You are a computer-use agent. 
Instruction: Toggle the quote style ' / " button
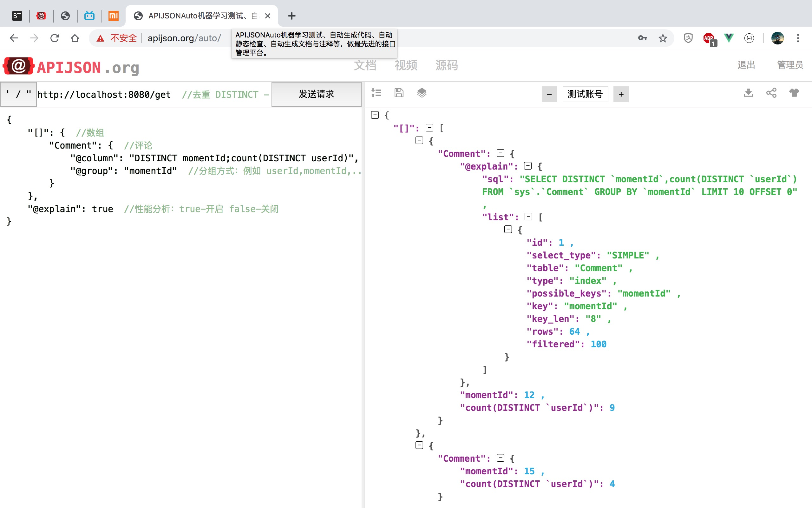click(18, 94)
